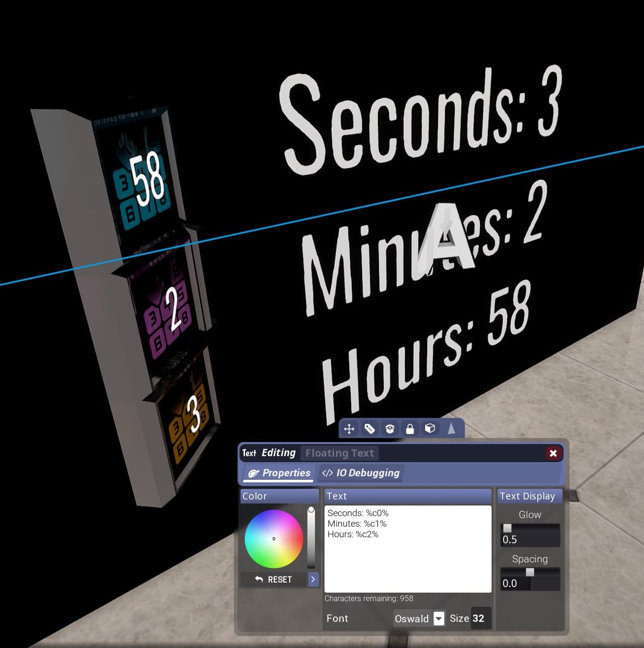Screen dimensions: 644x648
Task: Open the Oswald font dropdown
Action: pos(439,618)
